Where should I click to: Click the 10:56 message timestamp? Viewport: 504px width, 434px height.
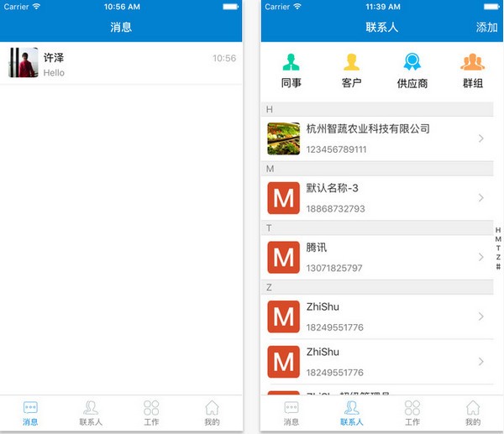click(x=224, y=58)
